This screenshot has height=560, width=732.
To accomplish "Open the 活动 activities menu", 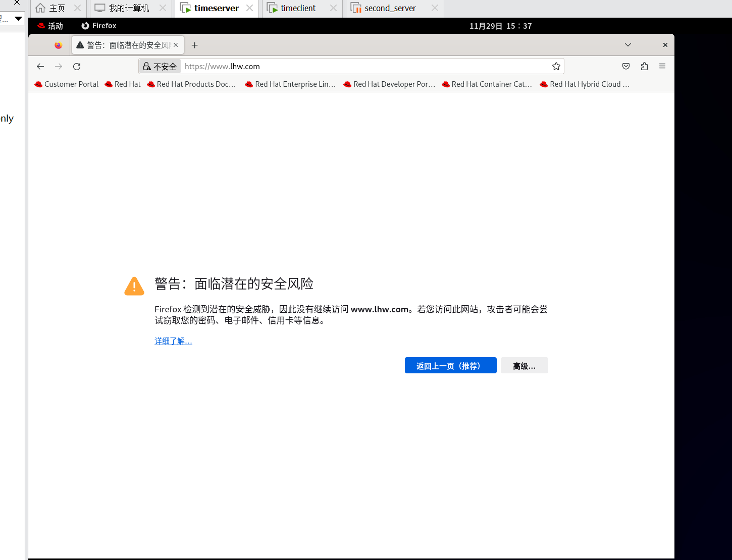I will (x=50, y=26).
